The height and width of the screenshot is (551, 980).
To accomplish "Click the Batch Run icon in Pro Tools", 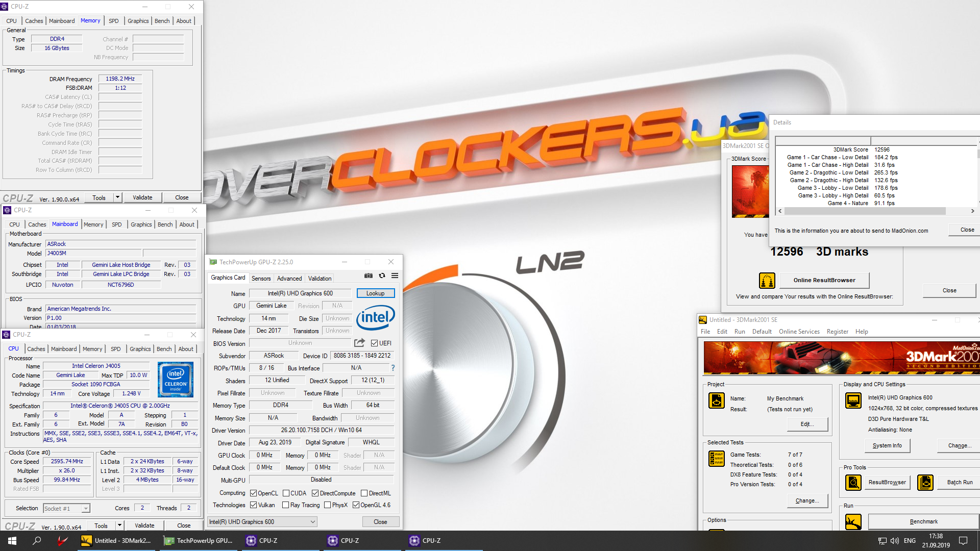I will click(925, 482).
